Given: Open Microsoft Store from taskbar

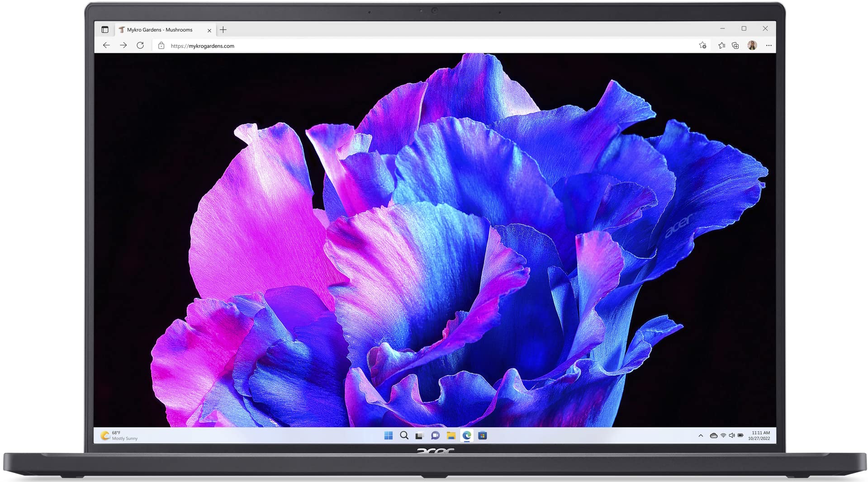Looking at the screenshot, I should click(483, 435).
